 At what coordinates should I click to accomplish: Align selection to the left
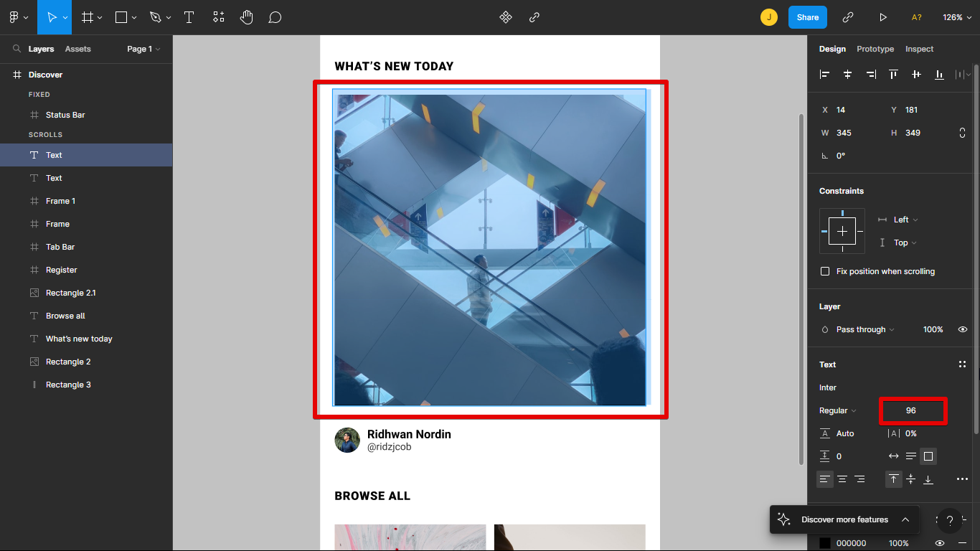[825, 74]
